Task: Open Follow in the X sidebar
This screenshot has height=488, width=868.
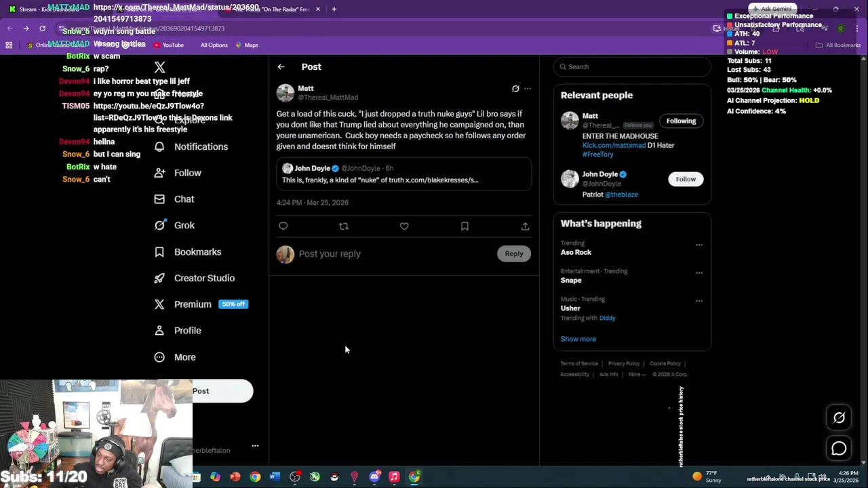Action: (x=178, y=173)
